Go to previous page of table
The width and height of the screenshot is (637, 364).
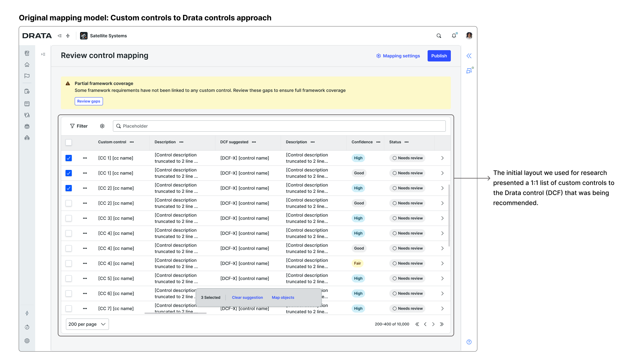pyautogui.click(x=425, y=324)
